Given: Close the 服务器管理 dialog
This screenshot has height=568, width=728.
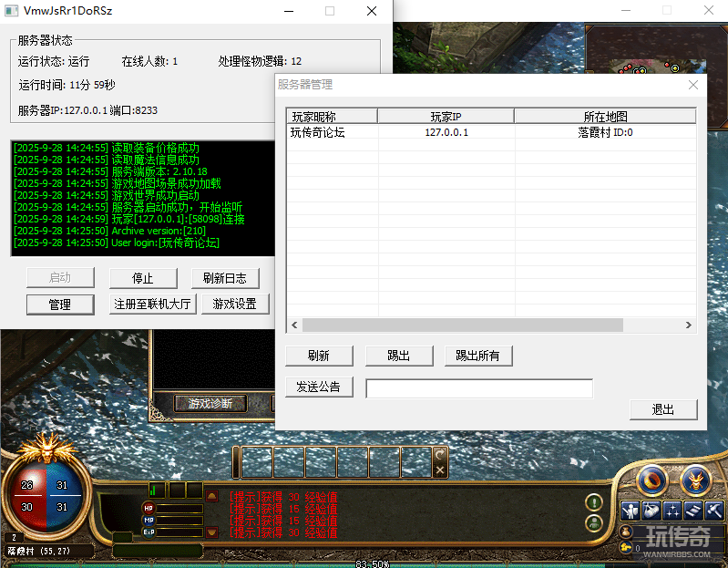Looking at the screenshot, I should pos(693,85).
